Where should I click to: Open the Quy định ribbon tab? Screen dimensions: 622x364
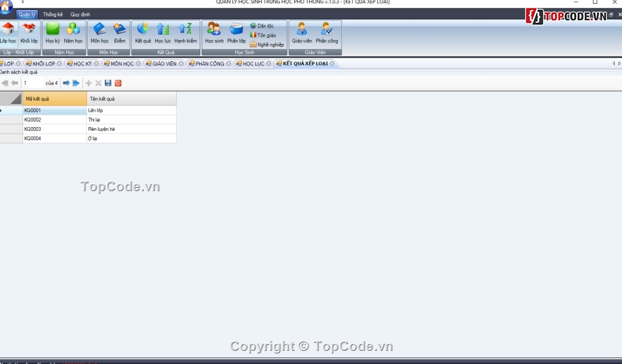point(81,14)
